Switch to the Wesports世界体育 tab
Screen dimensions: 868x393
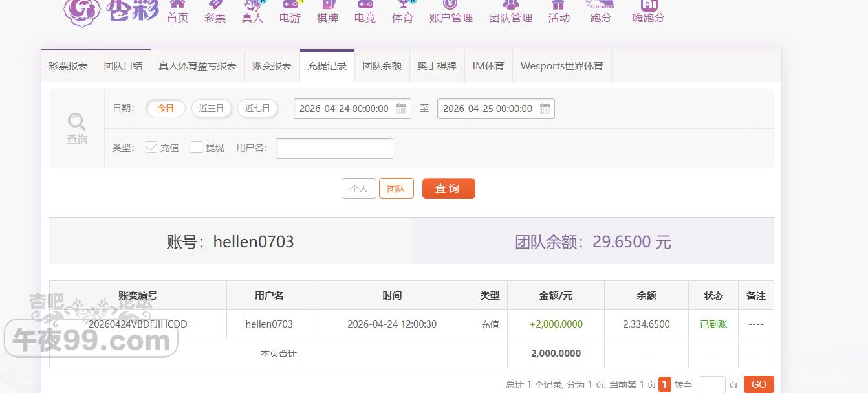(562, 66)
